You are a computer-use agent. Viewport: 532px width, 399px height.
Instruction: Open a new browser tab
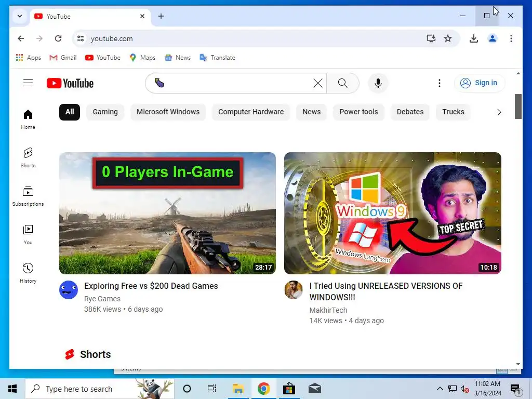(161, 16)
